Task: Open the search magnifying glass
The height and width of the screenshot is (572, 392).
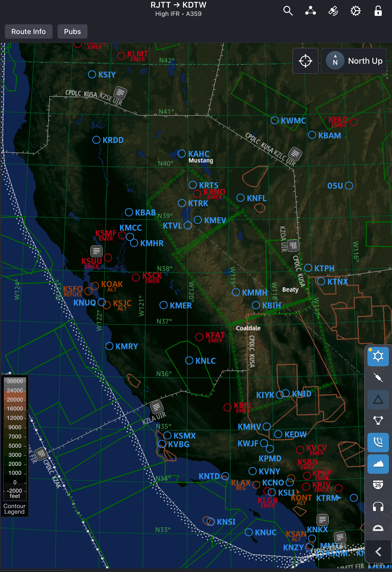Action: [288, 11]
